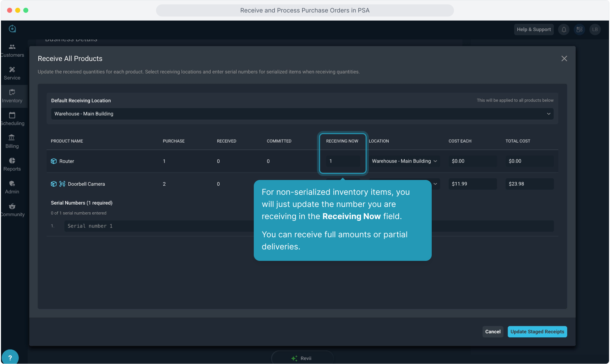The image size is (610, 364).
Task: Open the LB user profile avatar
Action: click(595, 30)
